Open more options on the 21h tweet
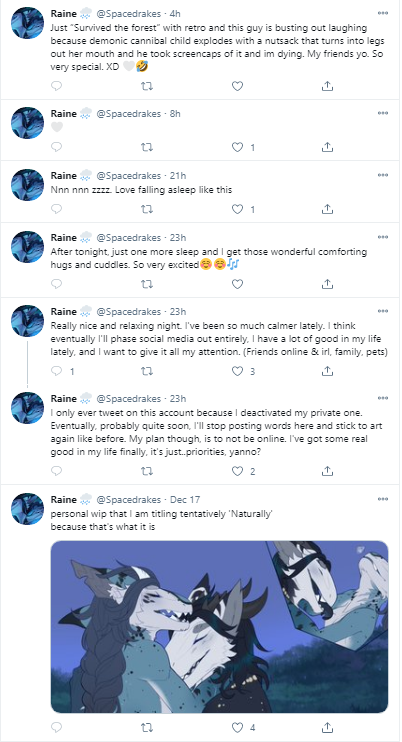The image size is (402, 742). (383, 175)
